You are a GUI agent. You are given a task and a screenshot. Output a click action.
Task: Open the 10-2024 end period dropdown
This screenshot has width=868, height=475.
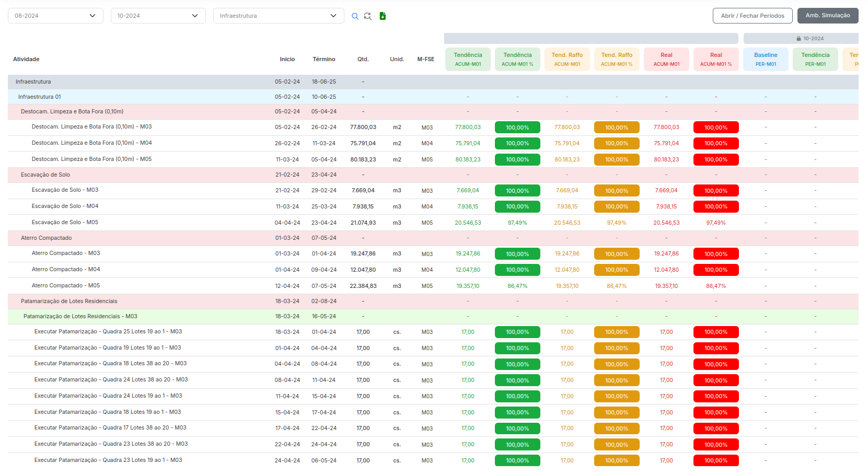pos(157,16)
